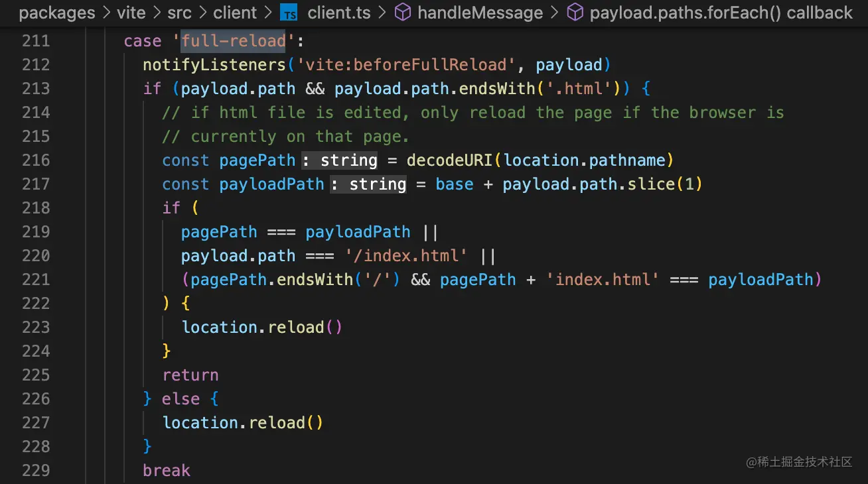Click the 'index.html' string on line 221
This screenshot has height=484, width=868.
tap(603, 280)
